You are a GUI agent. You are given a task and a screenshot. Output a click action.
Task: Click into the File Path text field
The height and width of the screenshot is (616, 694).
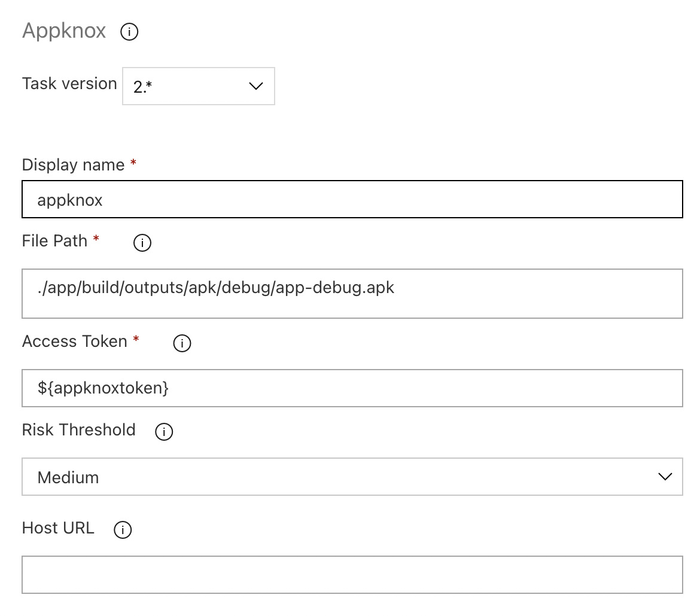(x=352, y=294)
